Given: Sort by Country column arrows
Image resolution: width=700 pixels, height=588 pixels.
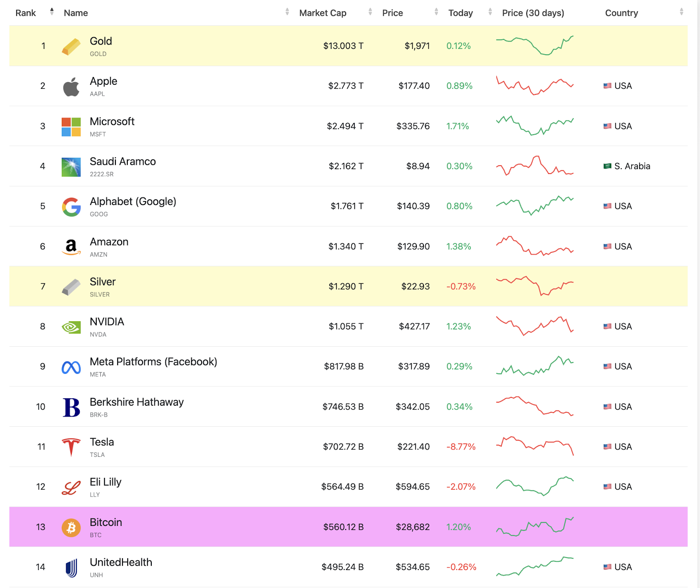Looking at the screenshot, I should (x=681, y=12).
